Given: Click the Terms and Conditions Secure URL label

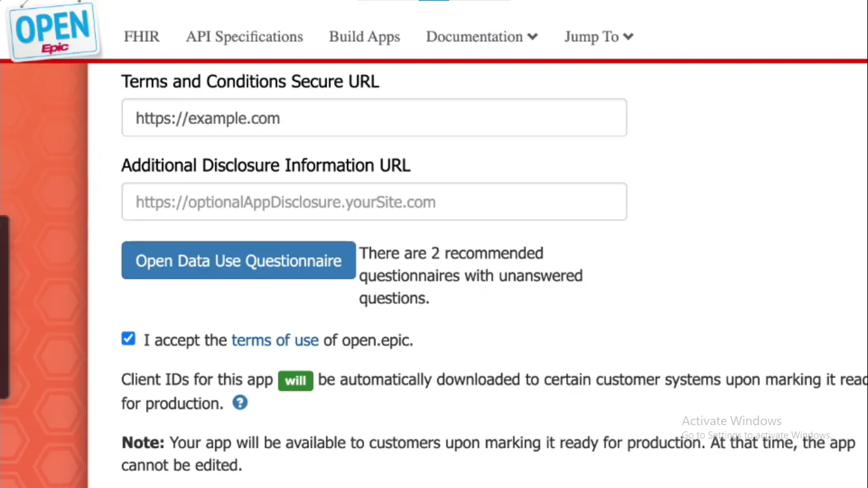Looking at the screenshot, I should click(x=250, y=82).
